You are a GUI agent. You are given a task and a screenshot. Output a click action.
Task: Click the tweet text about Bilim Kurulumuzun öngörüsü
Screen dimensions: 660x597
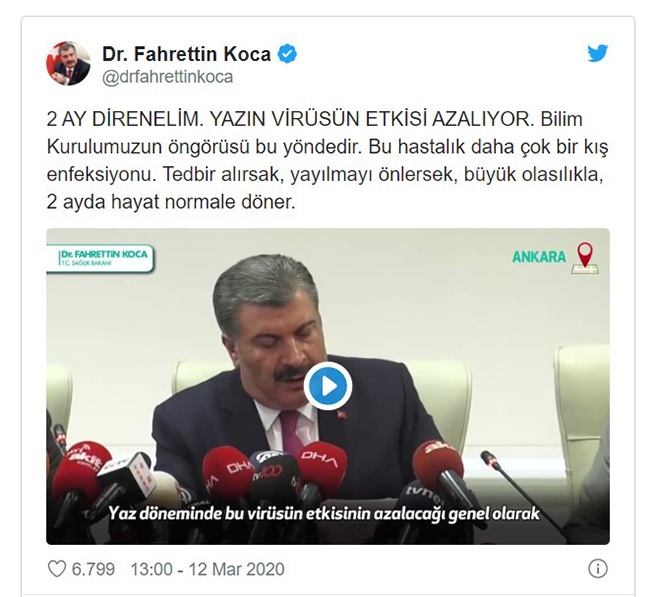click(327, 161)
